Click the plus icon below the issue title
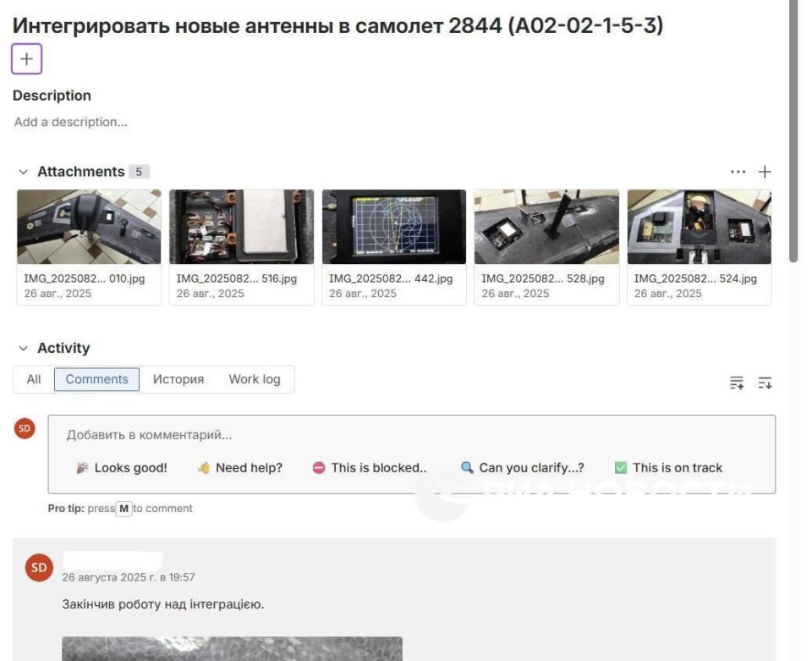Viewport: 812px width, 661px height. [x=27, y=58]
